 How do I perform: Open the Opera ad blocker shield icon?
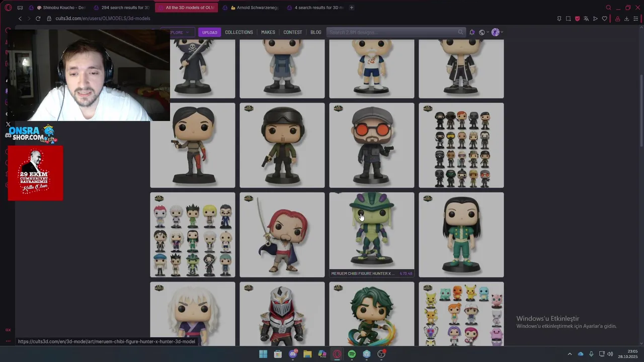pyautogui.click(x=577, y=19)
